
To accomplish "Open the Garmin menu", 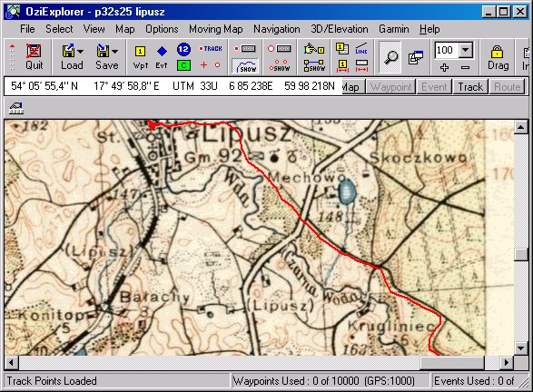I will (394, 29).
